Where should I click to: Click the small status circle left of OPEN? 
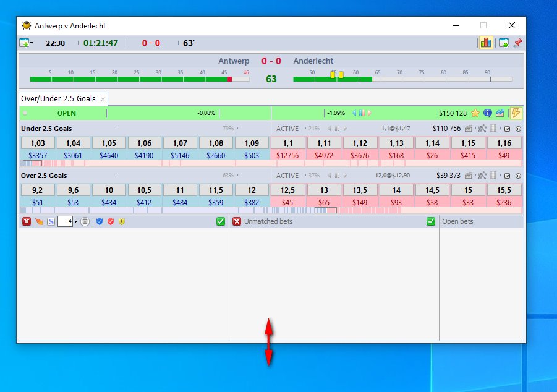click(x=25, y=113)
